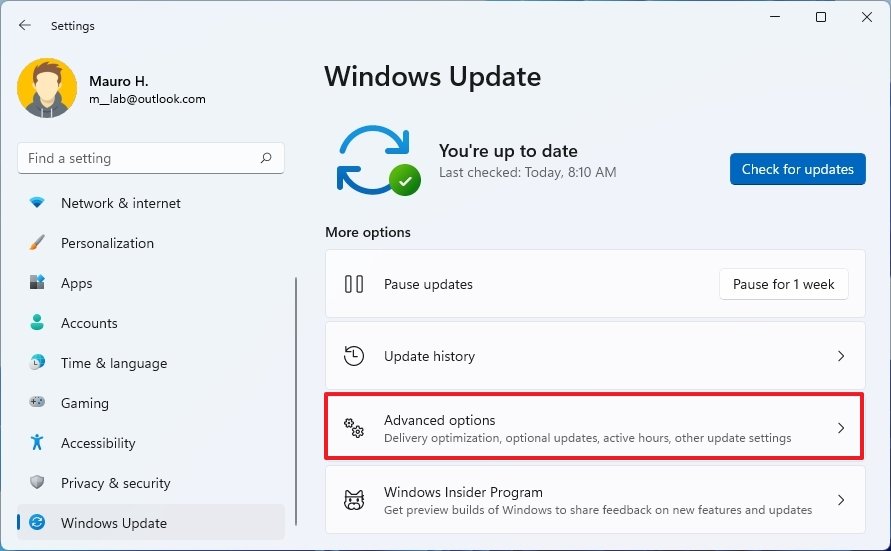This screenshot has height=551, width=891.
Task: Open Advanced options
Action: click(x=595, y=428)
